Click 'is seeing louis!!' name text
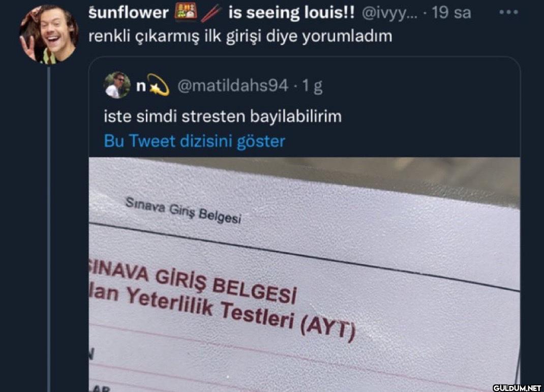This screenshot has width=544, height=392. (x=291, y=13)
